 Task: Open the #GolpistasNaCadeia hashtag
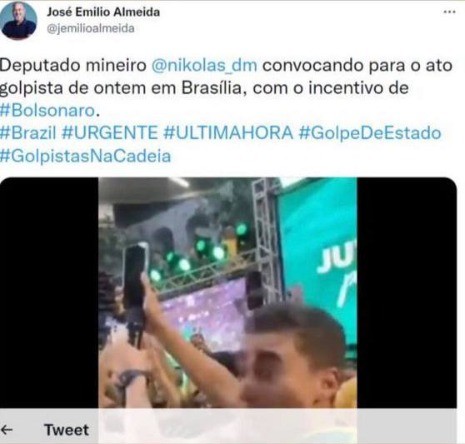point(85,156)
